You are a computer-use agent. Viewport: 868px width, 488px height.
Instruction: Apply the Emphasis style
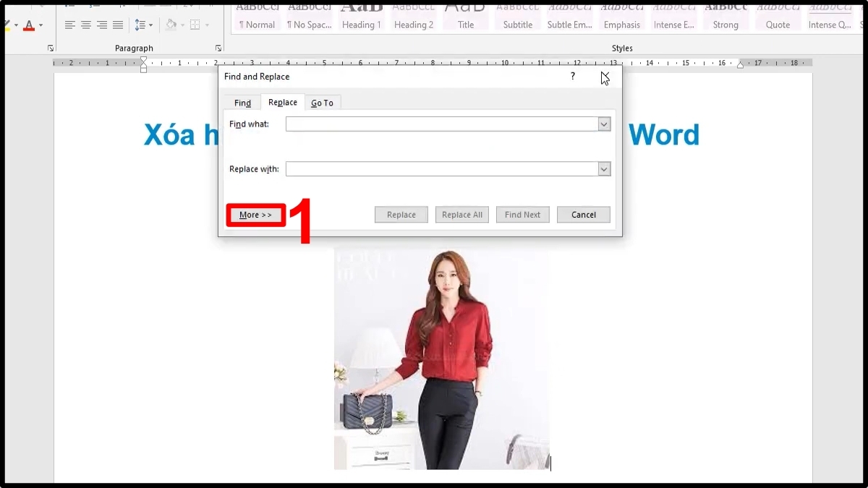coord(622,17)
